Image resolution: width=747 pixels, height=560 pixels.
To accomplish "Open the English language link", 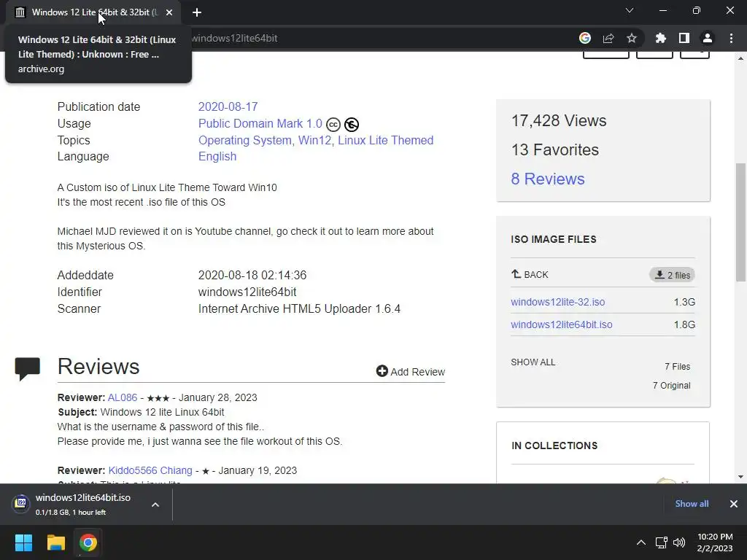I will [217, 156].
